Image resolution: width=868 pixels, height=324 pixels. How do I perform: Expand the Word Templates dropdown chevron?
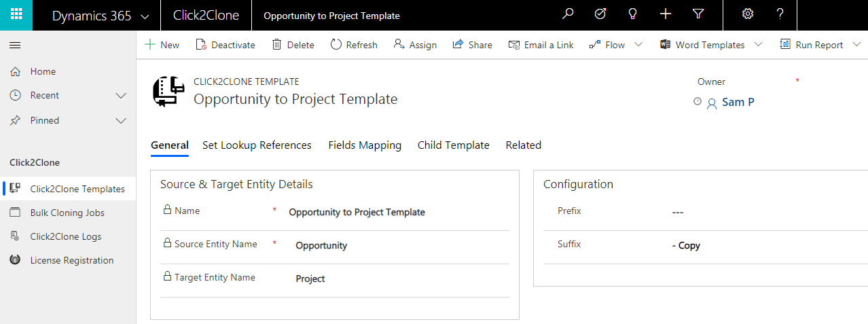758,45
